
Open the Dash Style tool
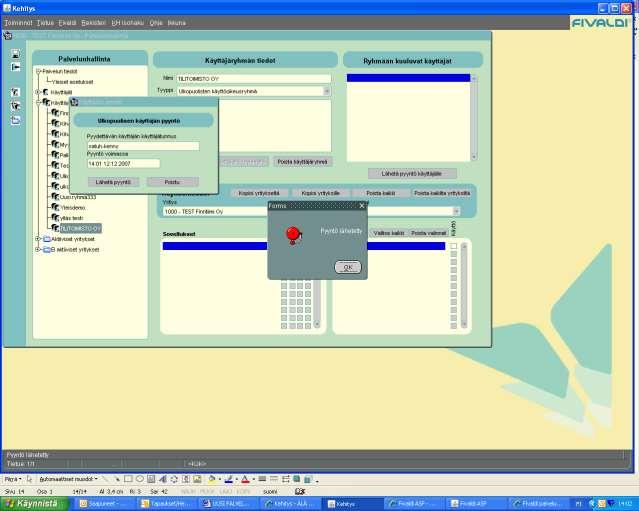[274, 479]
